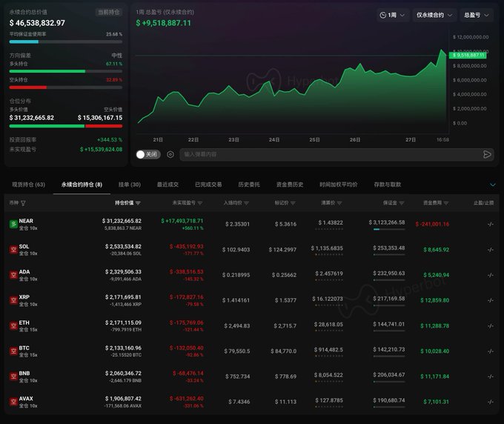Click the NEAR row 止盈/止损 -/- cell
Viewport: 504px width, 424px height.
point(490,224)
